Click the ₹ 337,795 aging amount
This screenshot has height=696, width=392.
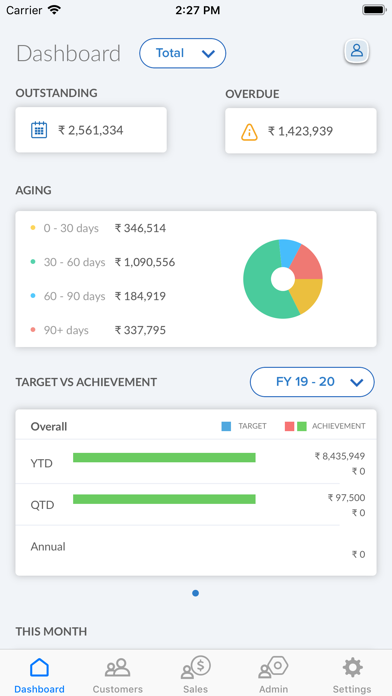(x=140, y=330)
